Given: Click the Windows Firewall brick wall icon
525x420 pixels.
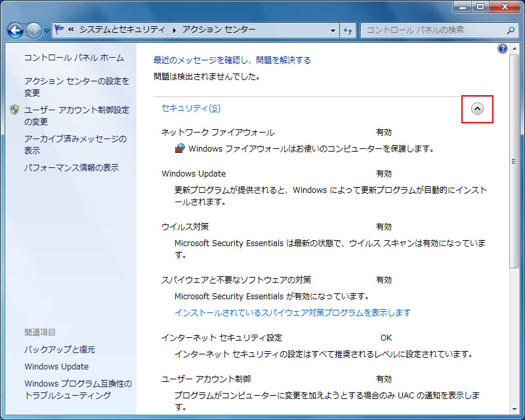Looking at the screenshot, I should point(180,148).
